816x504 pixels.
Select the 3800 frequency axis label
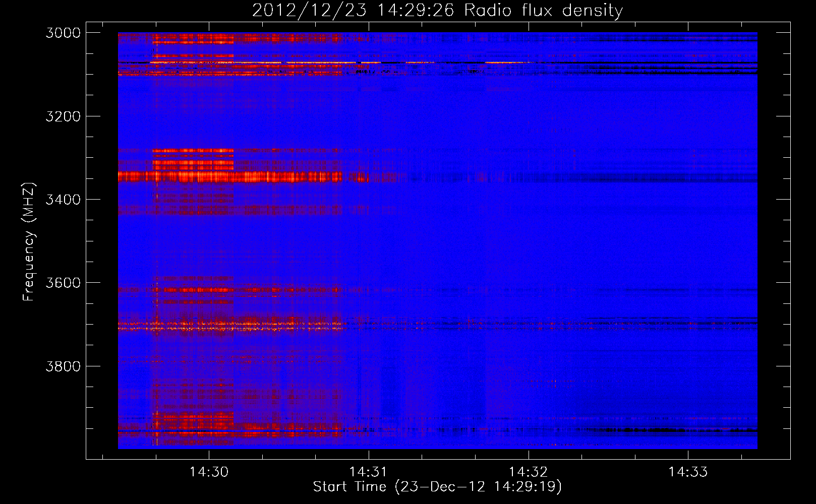click(63, 366)
